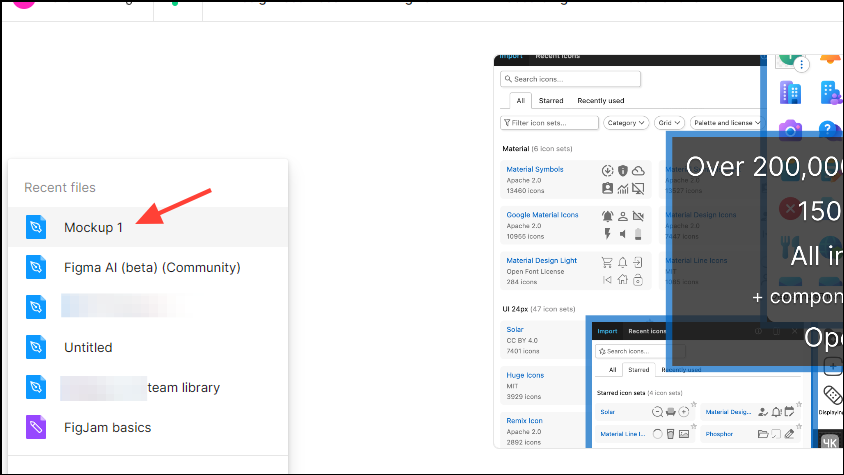
Task: Click the upper Search icons field
Action: pyautogui.click(x=570, y=79)
